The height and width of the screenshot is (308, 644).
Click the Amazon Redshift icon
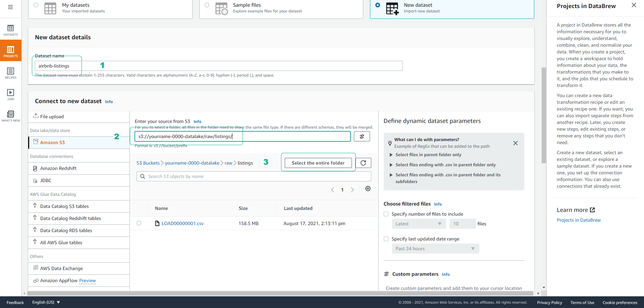(x=35, y=168)
